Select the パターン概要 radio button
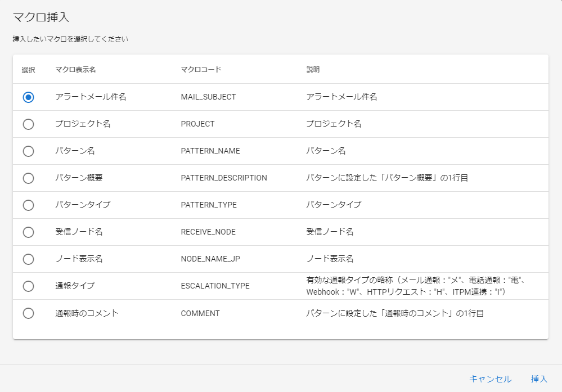This screenshot has height=392, width=562. click(x=29, y=178)
